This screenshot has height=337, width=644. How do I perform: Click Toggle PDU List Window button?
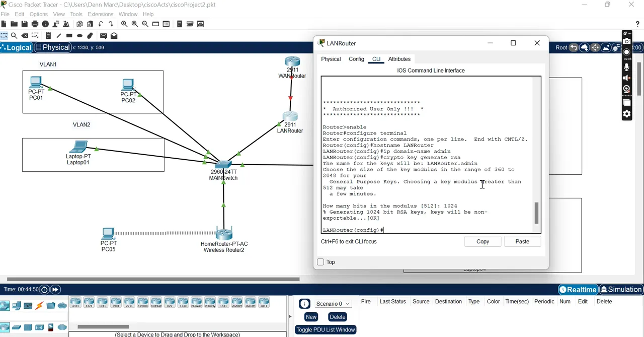coord(326,330)
